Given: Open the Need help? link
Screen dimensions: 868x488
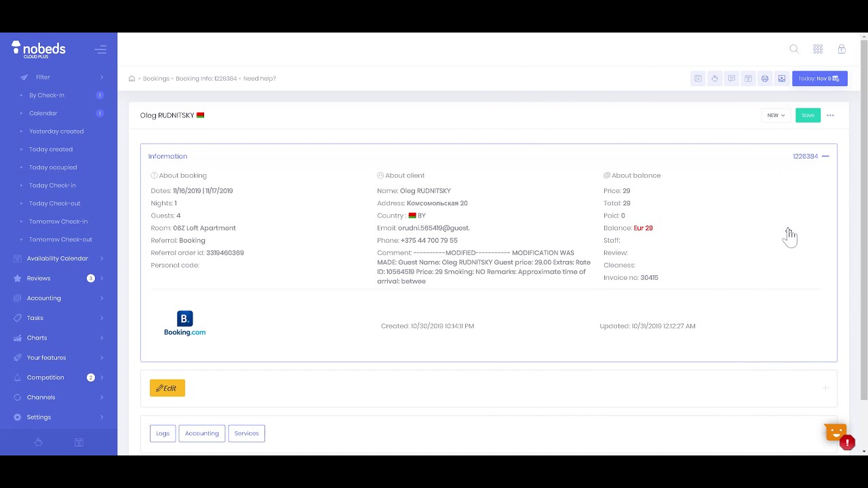Looking at the screenshot, I should pyautogui.click(x=260, y=79).
